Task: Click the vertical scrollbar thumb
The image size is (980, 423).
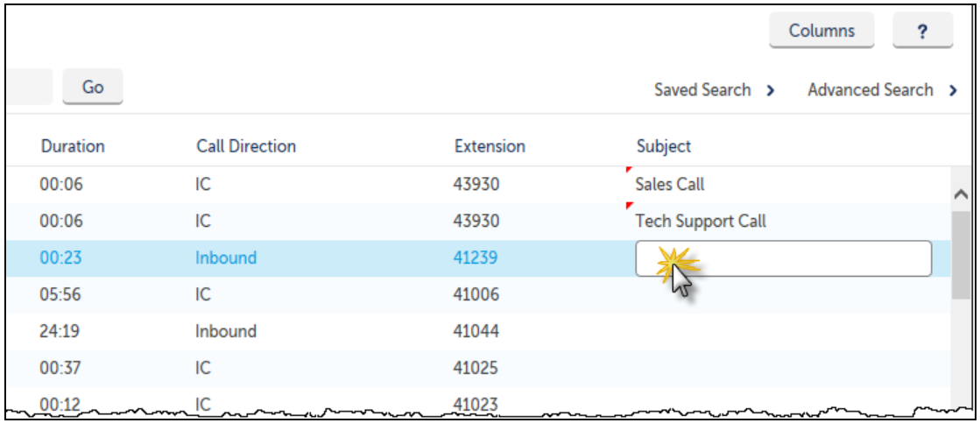Action: point(962,255)
